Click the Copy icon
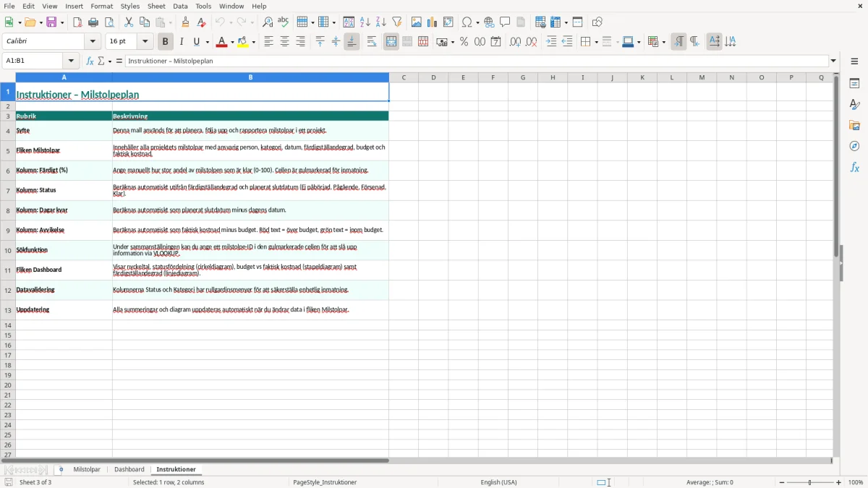The height and width of the screenshot is (488, 868). pyautogui.click(x=145, y=22)
